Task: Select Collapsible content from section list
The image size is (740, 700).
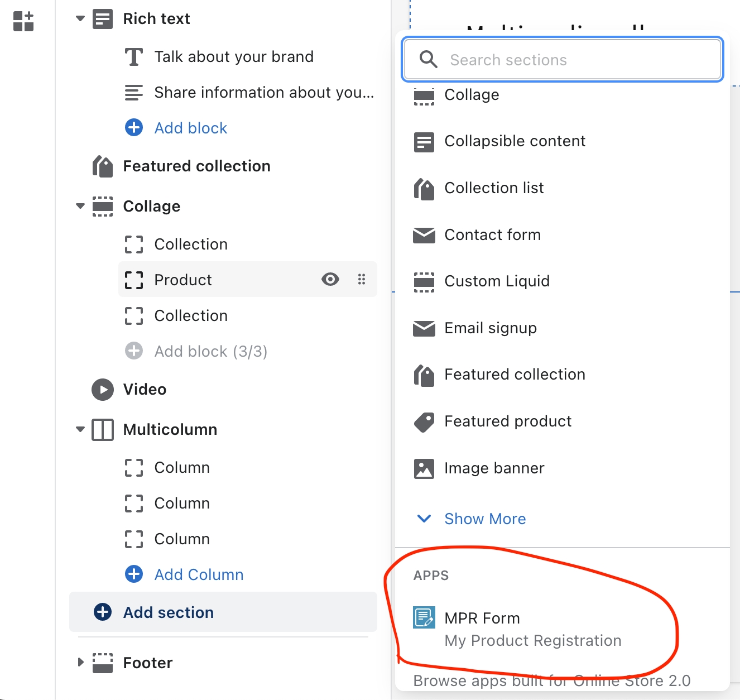Action: click(x=515, y=141)
